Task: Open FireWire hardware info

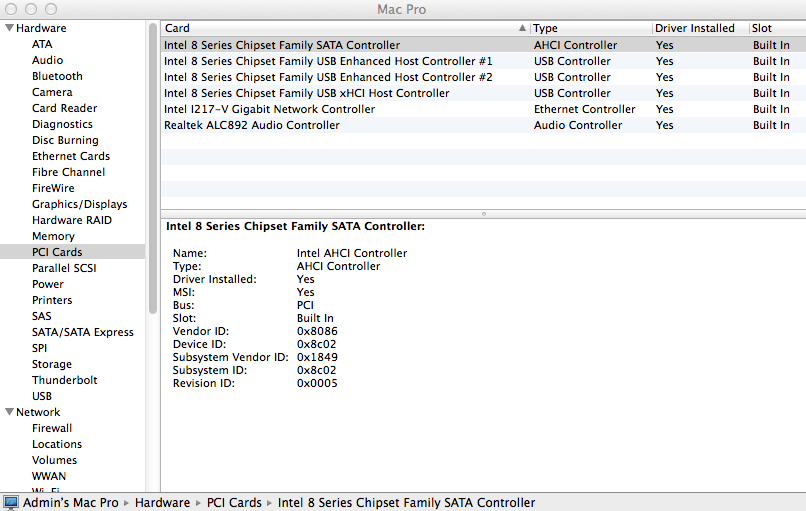Action: point(53,188)
